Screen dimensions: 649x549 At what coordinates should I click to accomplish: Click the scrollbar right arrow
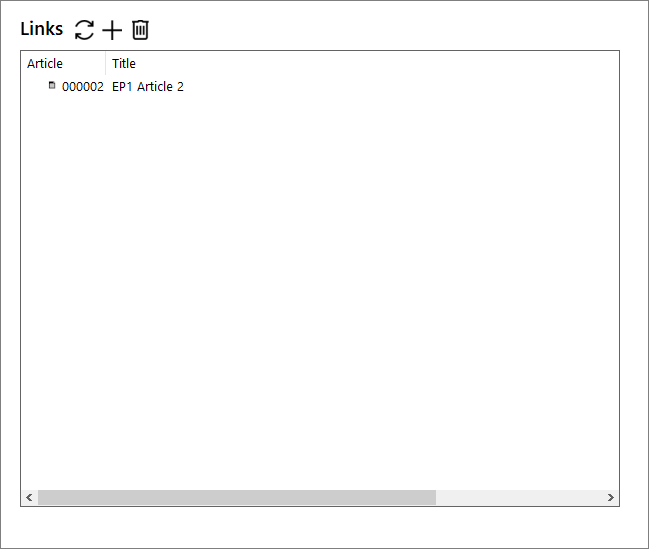point(611,497)
